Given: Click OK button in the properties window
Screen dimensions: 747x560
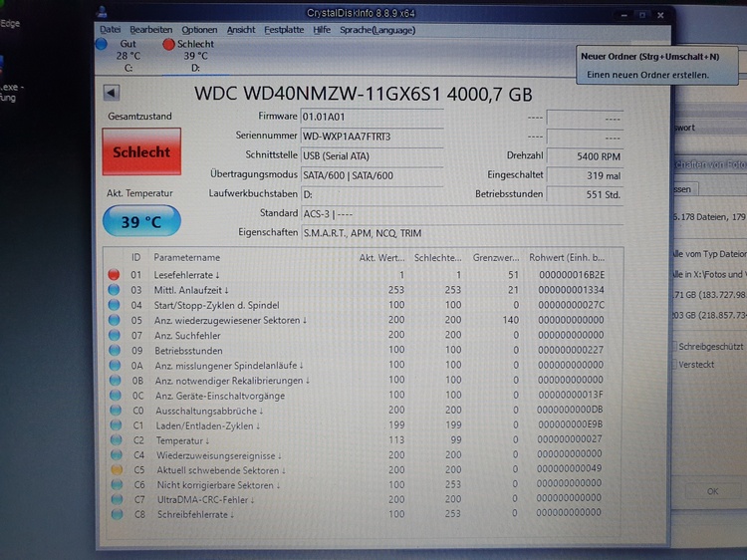Looking at the screenshot, I should coord(712,491).
